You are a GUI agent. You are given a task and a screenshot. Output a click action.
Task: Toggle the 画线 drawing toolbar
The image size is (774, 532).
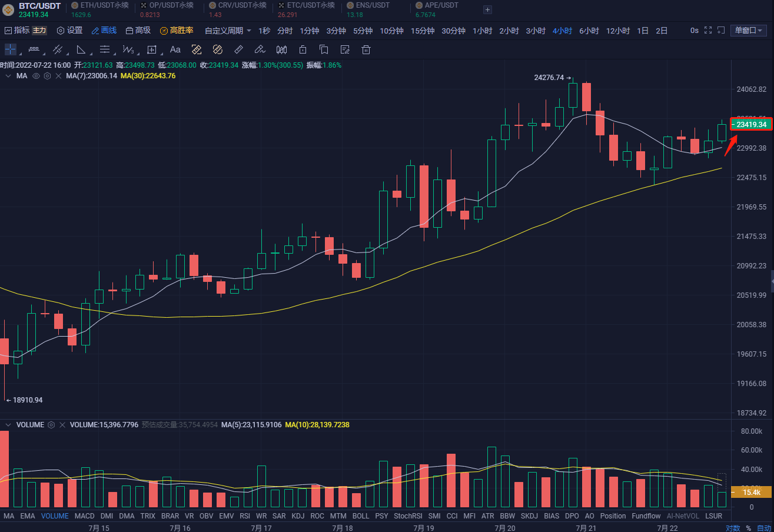click(x=104, y=31)
